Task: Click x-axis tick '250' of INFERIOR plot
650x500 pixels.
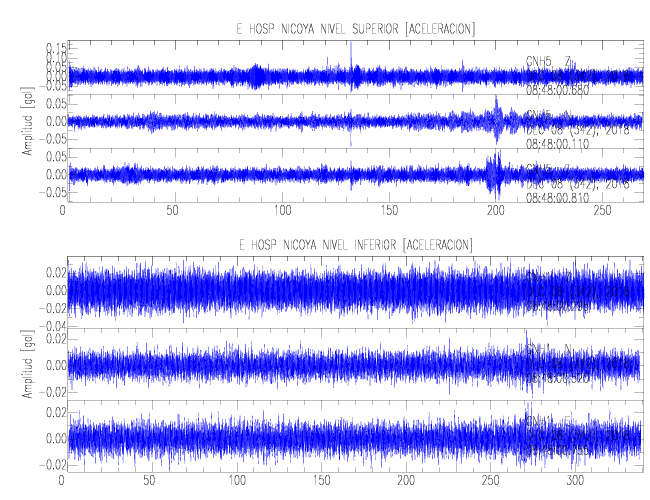Action: tap(490, 481)
